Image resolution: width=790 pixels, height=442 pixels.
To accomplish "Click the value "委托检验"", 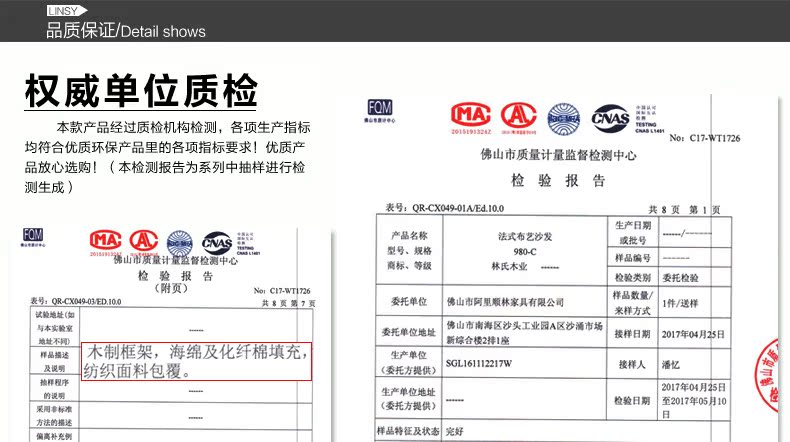I will [x=680, y=278].
